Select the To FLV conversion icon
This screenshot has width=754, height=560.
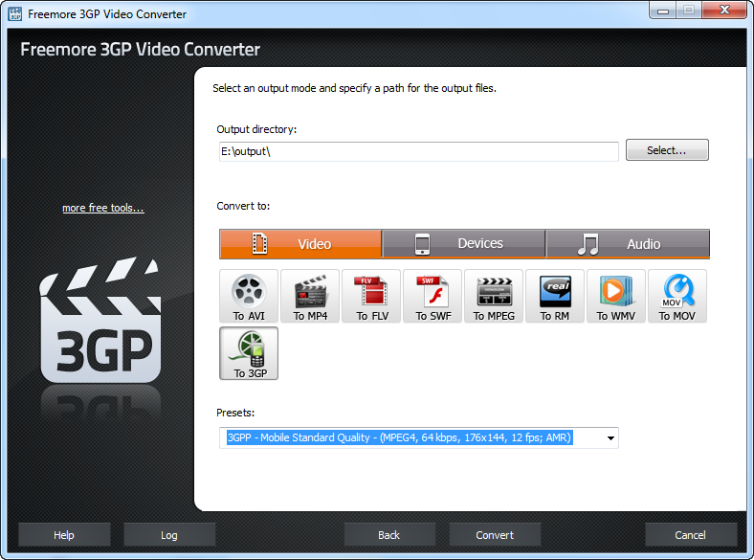(371, 296)
